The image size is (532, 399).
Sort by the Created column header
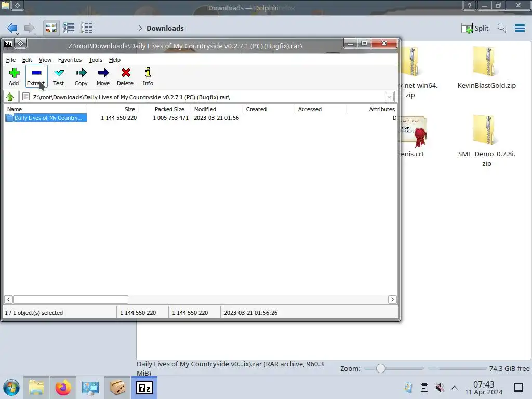[x=269, y=109]
